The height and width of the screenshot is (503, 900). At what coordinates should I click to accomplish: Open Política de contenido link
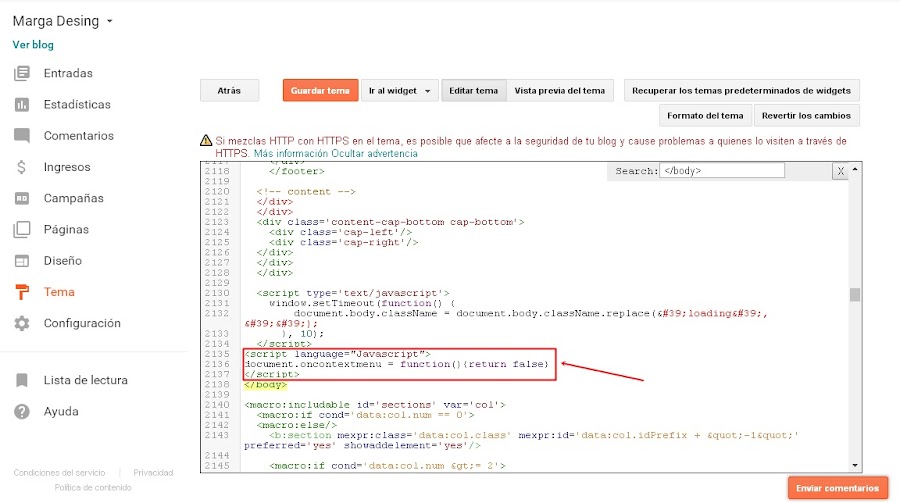click(93, 487)
